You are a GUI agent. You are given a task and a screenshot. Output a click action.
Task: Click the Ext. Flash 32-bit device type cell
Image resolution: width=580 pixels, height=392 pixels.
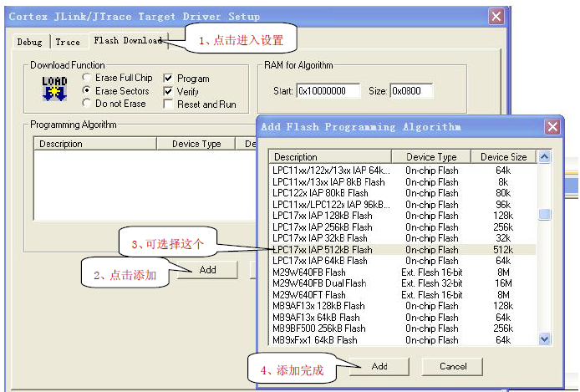(432, 283)
